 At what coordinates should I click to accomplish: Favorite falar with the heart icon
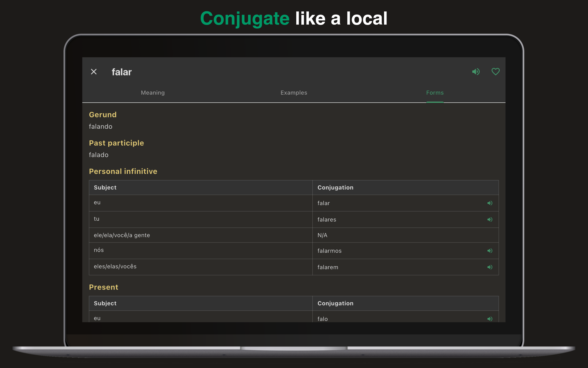click(x=496, y=72)
